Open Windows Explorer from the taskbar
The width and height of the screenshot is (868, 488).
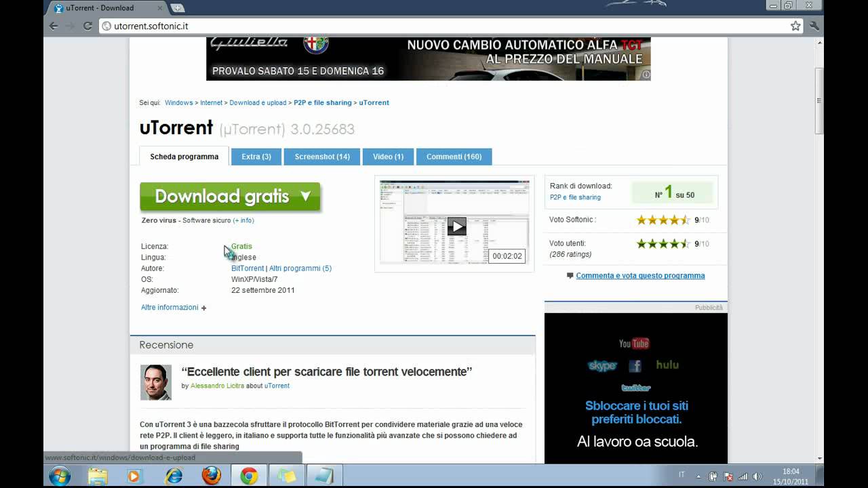(x=98, y=476)
